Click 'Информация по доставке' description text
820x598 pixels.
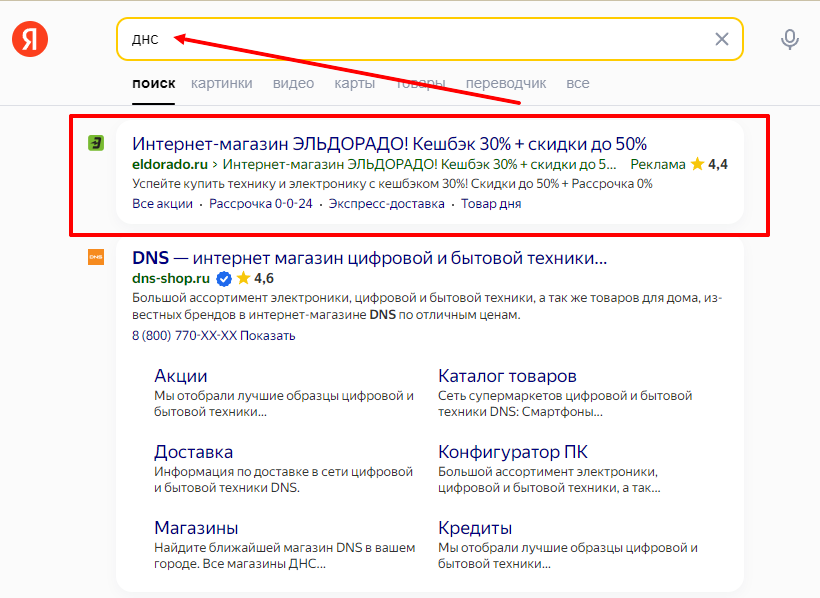pyautogui.click(x=283, y=479)
